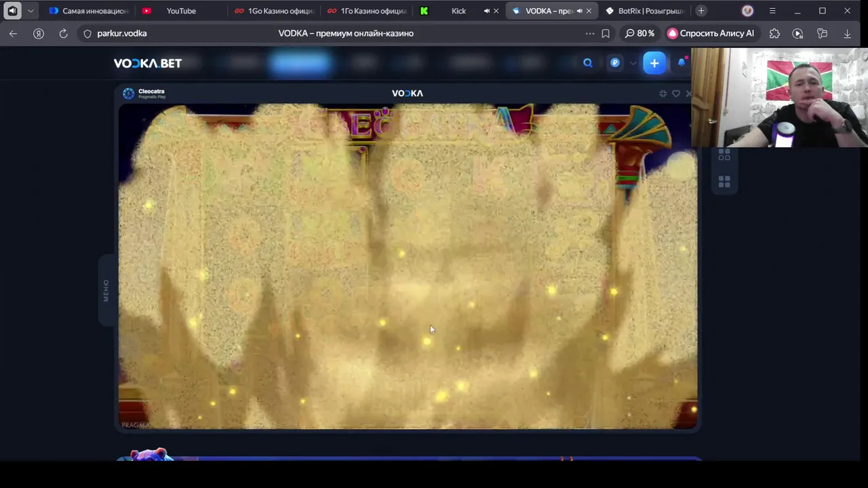Click the browser sidebar panel icon
868x488 pixels.
click(x=12, y=11)
